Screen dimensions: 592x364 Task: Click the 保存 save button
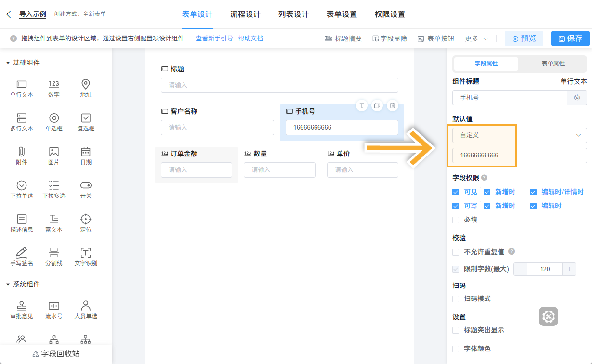pos(570,39)
